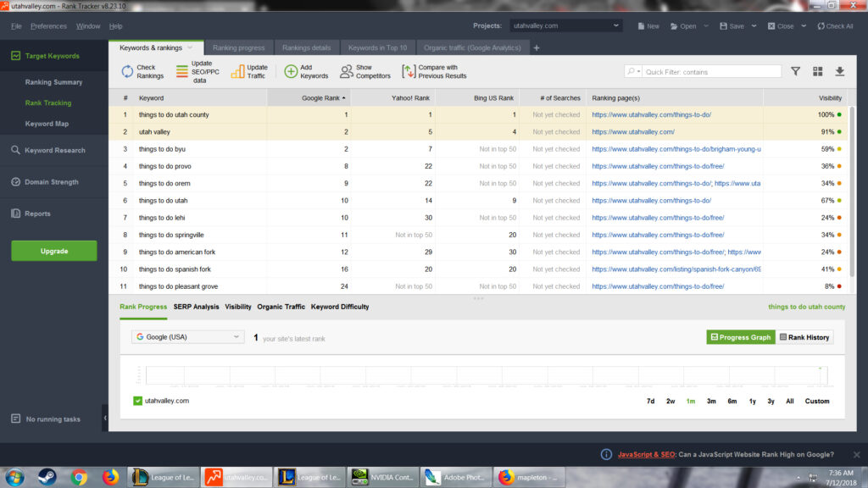The height and width of the screenshot is (488, 868).
Task: Open the Help menu
Action: (x=115, y=26)
